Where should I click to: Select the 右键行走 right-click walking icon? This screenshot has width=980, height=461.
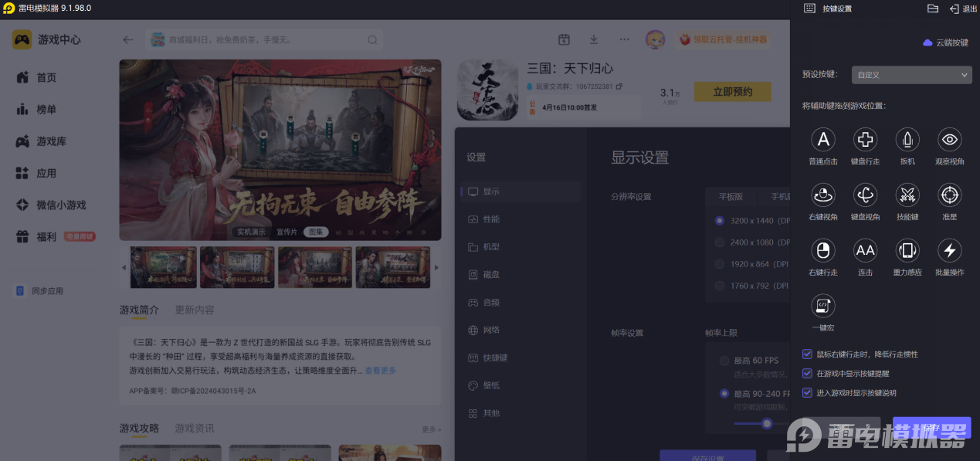823,250
